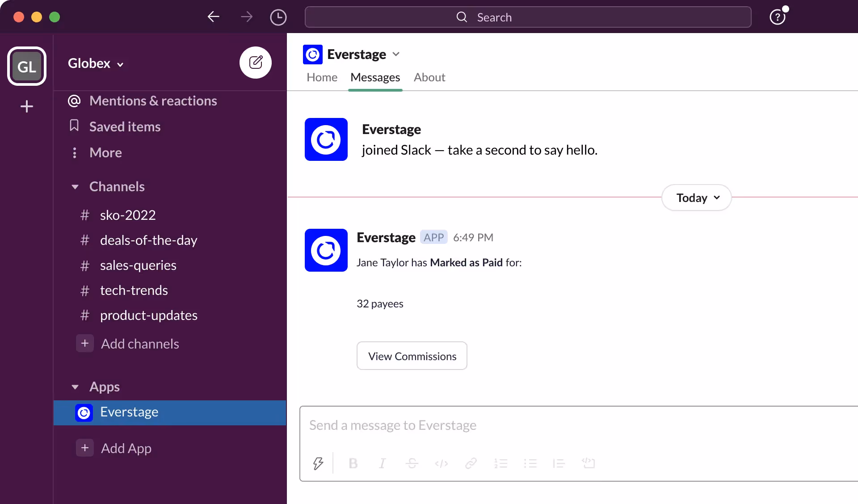Open the shortcuts lightning bolt menu

[318, 463]
